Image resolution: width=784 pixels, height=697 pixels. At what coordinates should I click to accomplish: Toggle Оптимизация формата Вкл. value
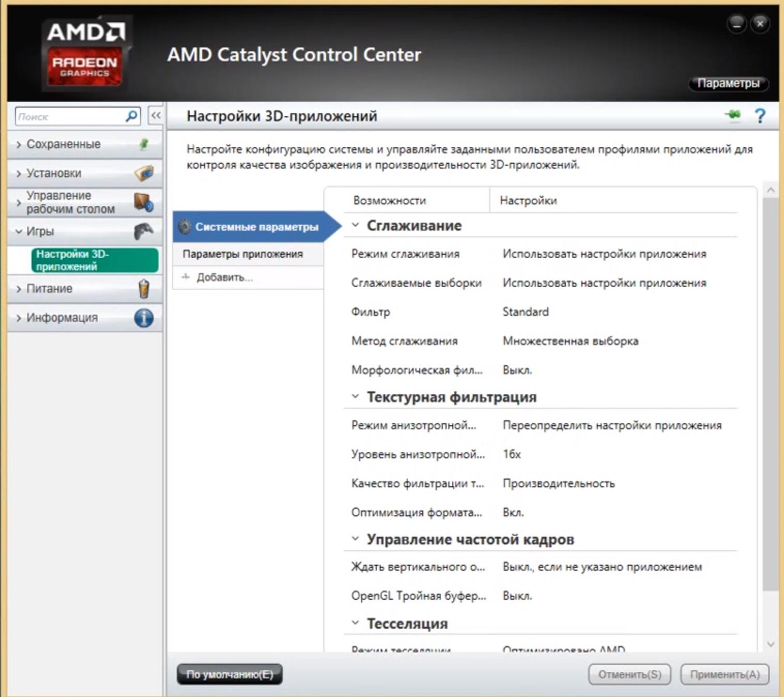(513, 513)
